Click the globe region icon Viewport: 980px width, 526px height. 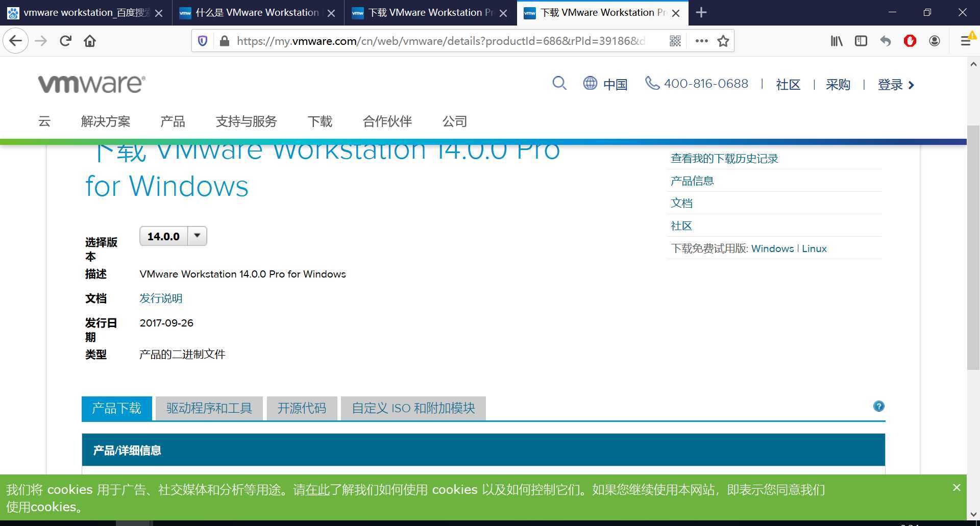(x=590, y=83)
